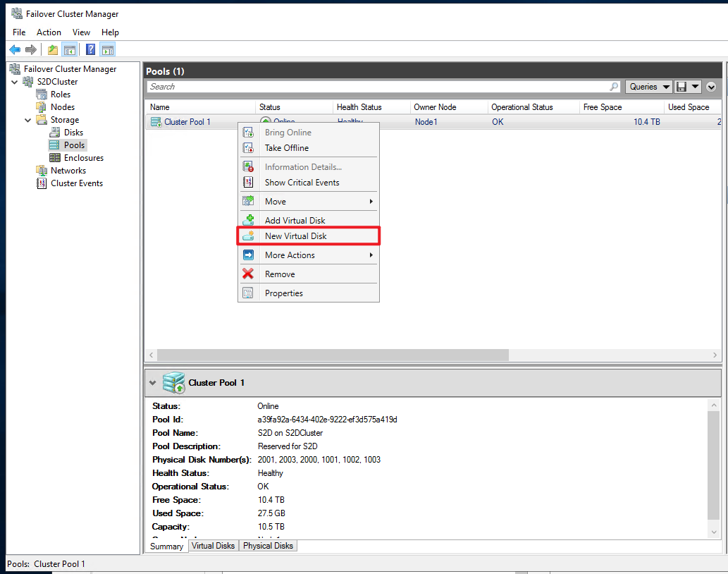Toggle the Show/Hide Console Tree icon

click(70, 49)
